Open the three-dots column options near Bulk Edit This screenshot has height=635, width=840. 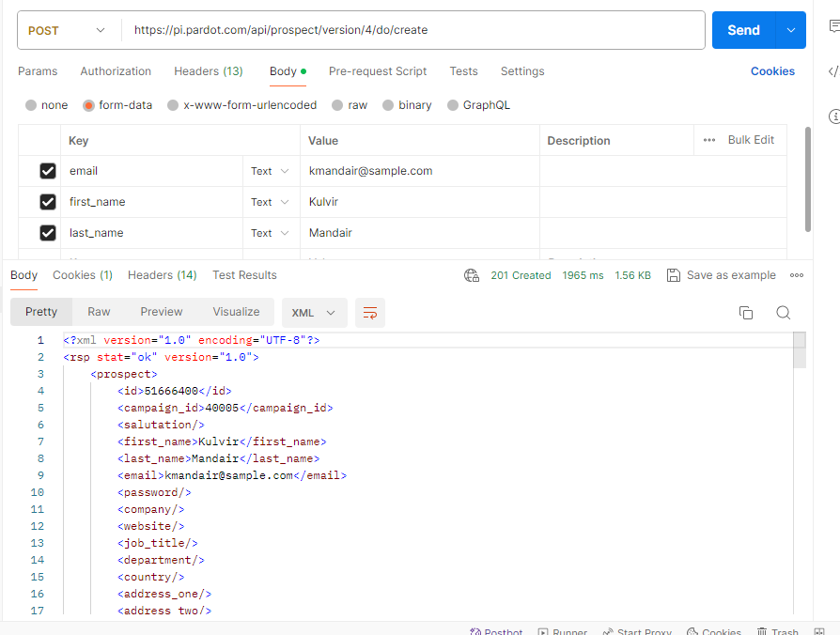pos(709,140)
